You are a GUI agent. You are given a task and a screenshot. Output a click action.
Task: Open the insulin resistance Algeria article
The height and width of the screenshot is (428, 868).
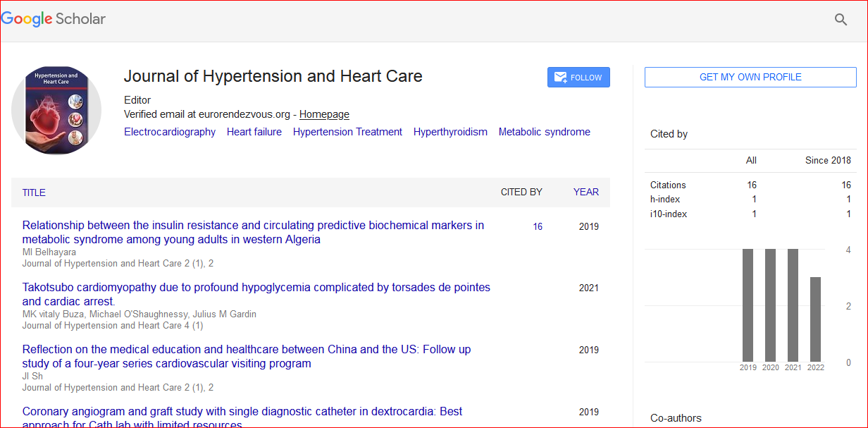click(x=253, y=233)
